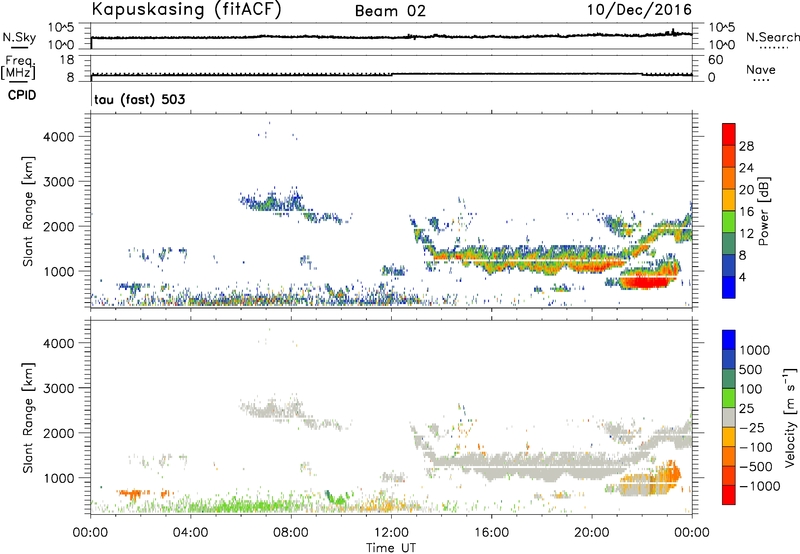Screen dimensions: 800x554
Task: Click the "8" value on Power color bar
Action: click(x=742, y=255)
